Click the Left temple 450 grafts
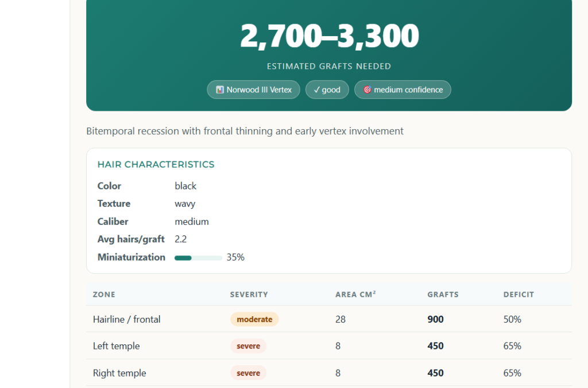Image resolution: width=588 pixels, height=388 pixels. coord(435,346)
